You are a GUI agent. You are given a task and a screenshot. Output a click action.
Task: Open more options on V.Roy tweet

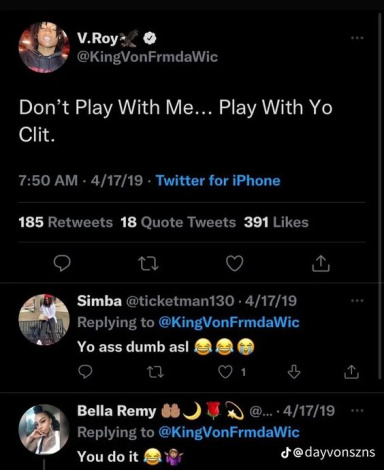pos(357,38)
